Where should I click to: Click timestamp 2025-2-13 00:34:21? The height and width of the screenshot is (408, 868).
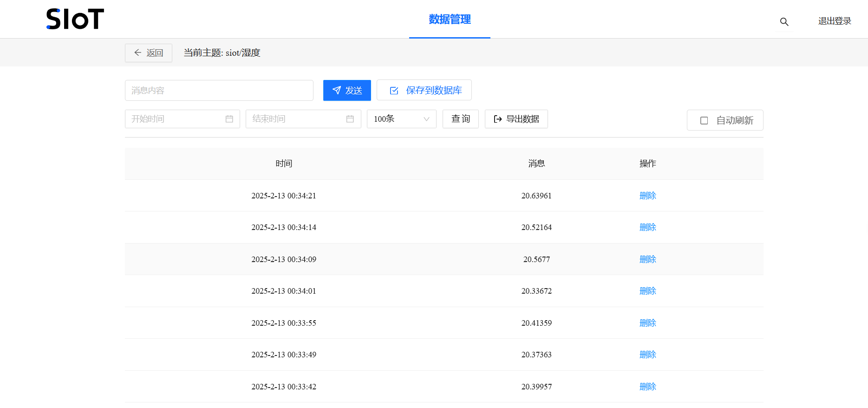click(284, 196)
